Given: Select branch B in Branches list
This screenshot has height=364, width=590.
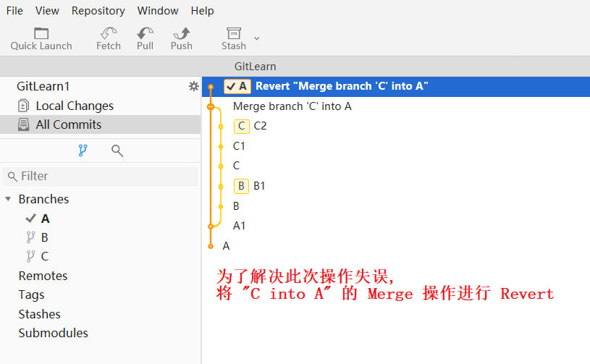Looking at the screenshot, I should (x=44, y=237).
